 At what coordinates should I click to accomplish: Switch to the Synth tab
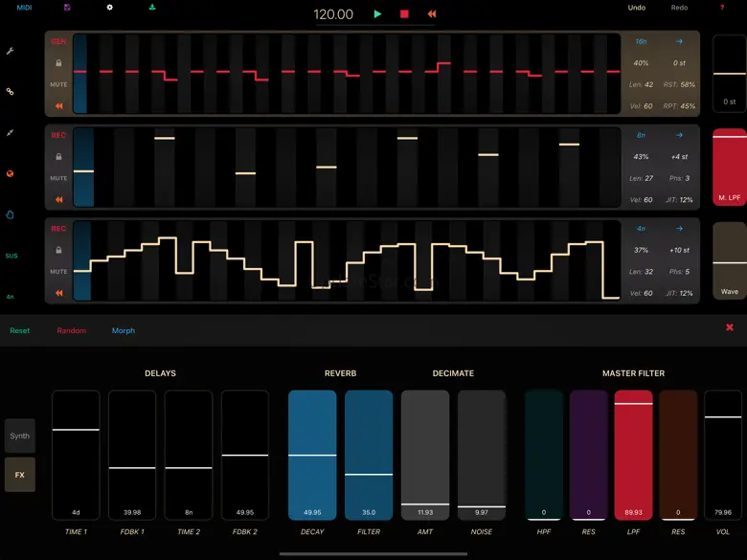click(20, 436)
